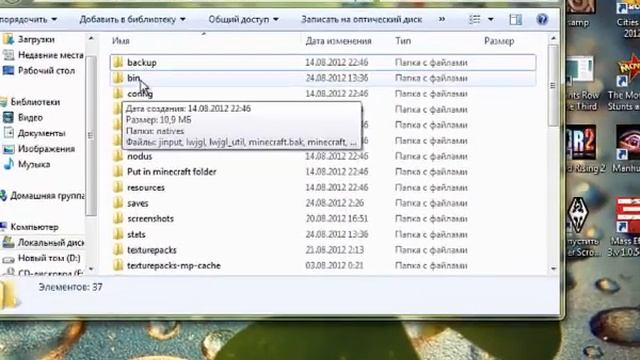Select the Manhunt desktop icon
The height and width of the screenshot is (360, 640).
tap(628, 142)
